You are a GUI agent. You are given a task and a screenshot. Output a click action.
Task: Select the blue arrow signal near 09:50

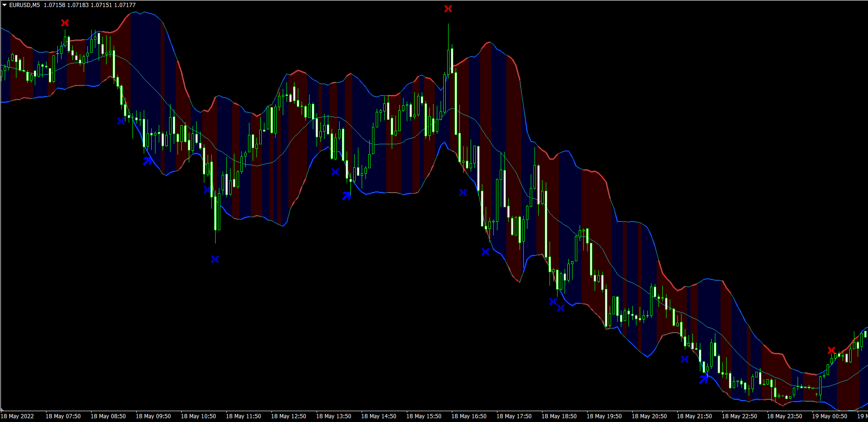pos(147,161)
